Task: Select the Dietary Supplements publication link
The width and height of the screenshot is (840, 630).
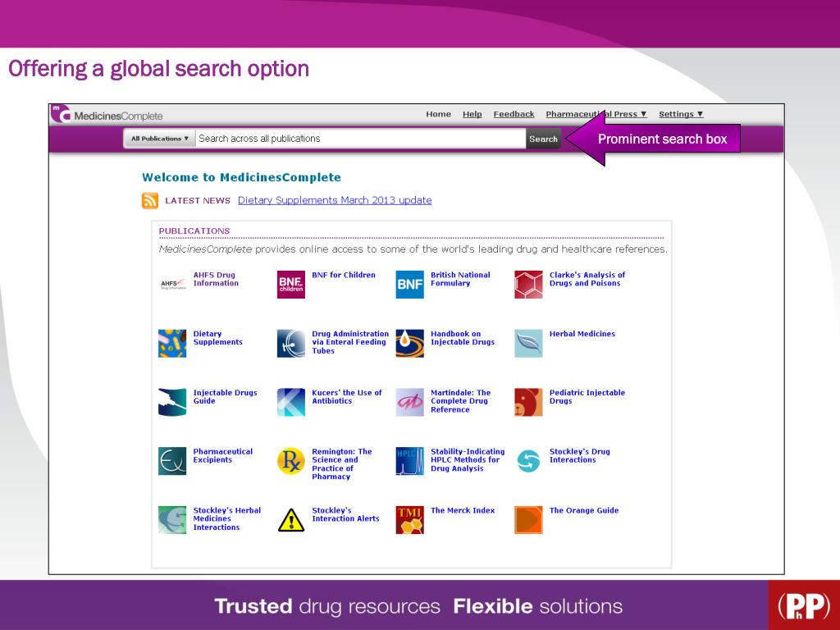Action: [217, 338]
